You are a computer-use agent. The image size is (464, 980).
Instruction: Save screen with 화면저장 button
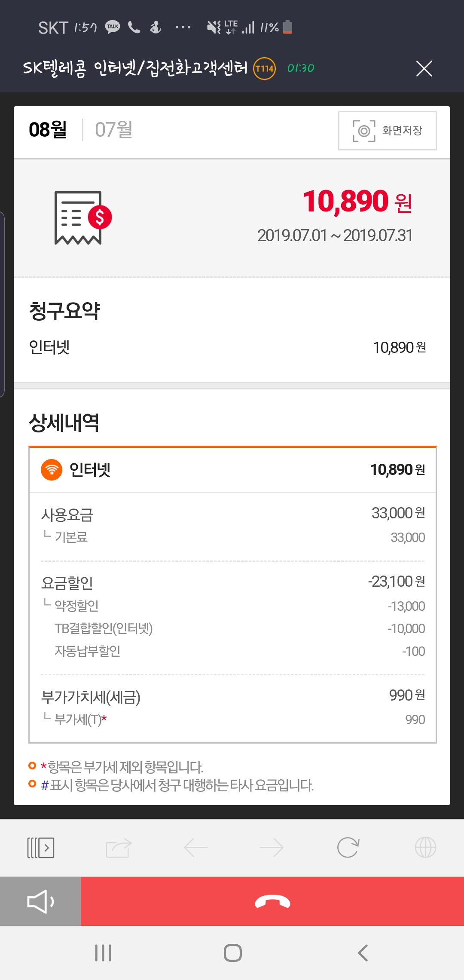click(x=387, y=131)
